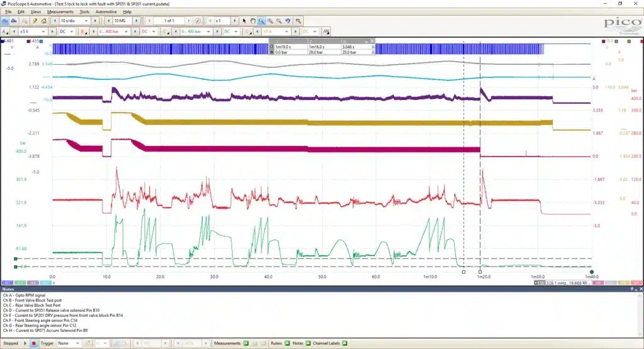Viewport: 644px width, 349px height.
Task: Close the ruler legend box
Action: pyautogui.click(x=372, y=41)
